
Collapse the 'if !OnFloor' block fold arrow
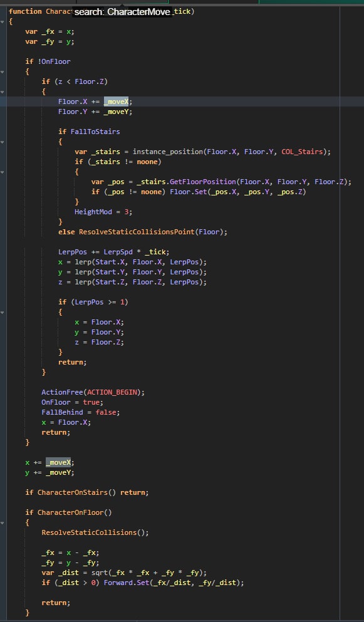point(3,72)
